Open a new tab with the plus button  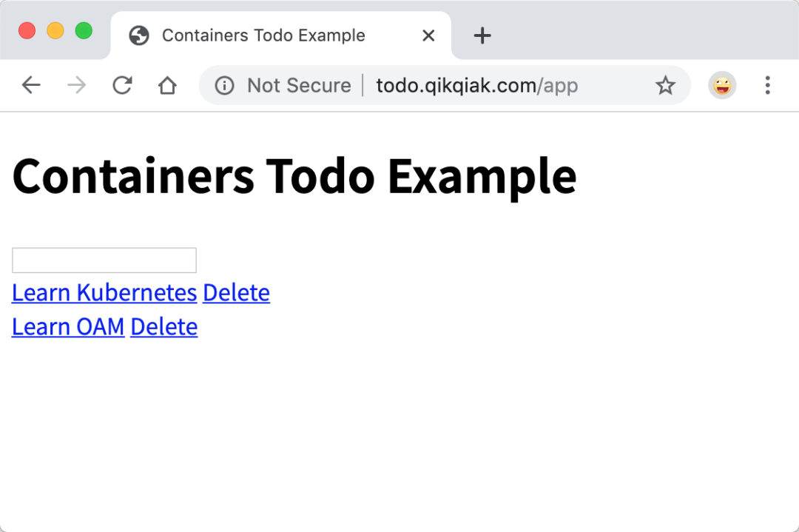[x=482, y=36]
